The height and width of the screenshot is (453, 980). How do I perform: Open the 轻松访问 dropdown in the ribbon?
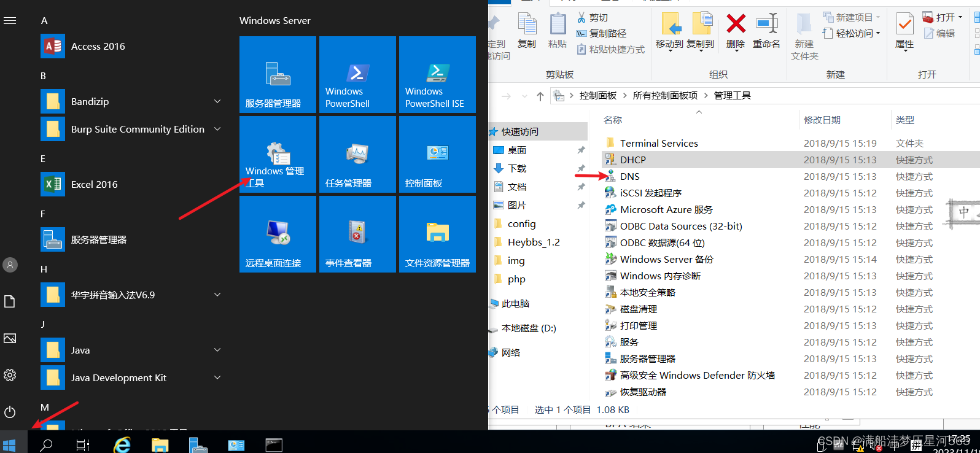[x=852, y=33]
